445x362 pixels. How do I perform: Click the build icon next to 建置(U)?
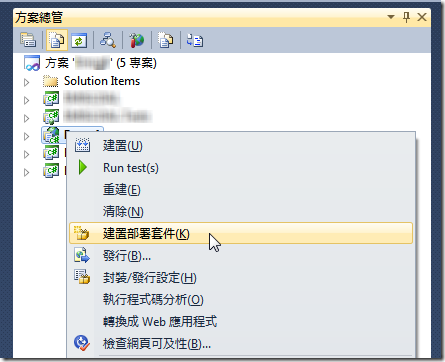coord(82,145)
